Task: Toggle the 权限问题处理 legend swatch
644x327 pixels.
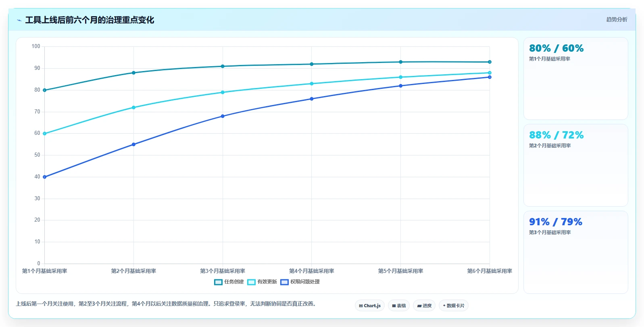Action: point(284,282)
